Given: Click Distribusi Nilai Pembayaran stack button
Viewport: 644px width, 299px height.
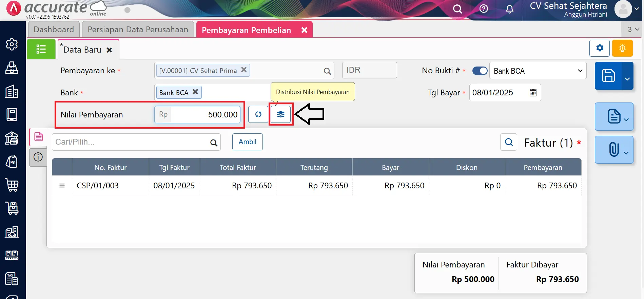Looking at the screenshot, I should [x=281, y=114].
